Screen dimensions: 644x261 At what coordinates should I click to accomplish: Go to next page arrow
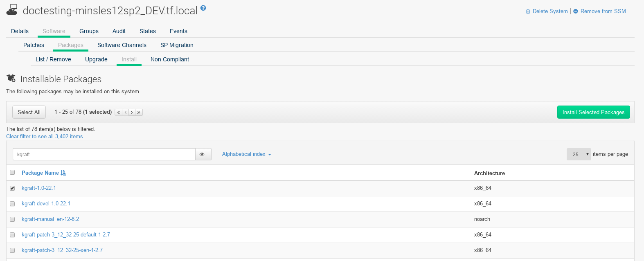(132, 112)
